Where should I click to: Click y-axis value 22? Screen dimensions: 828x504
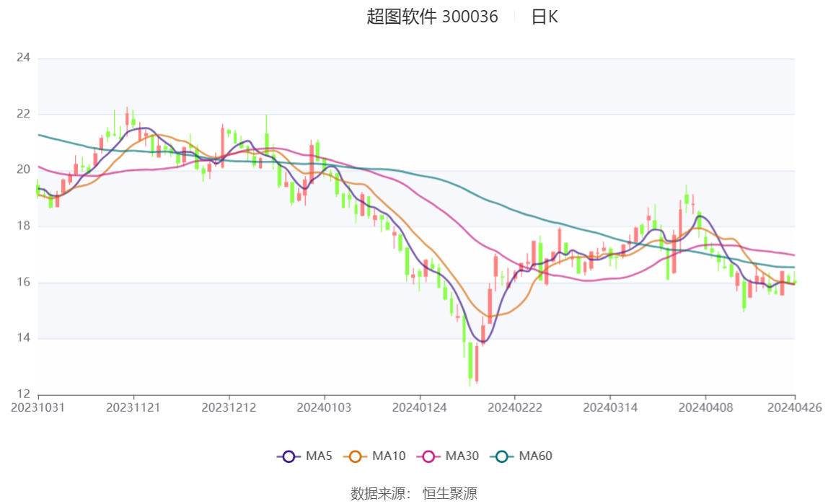23,113
